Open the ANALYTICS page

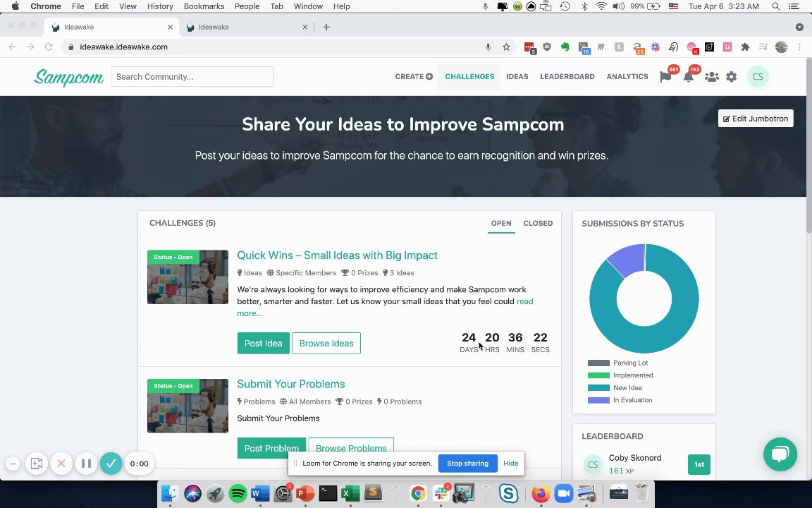pyautogui.click(x=627, y=77)
